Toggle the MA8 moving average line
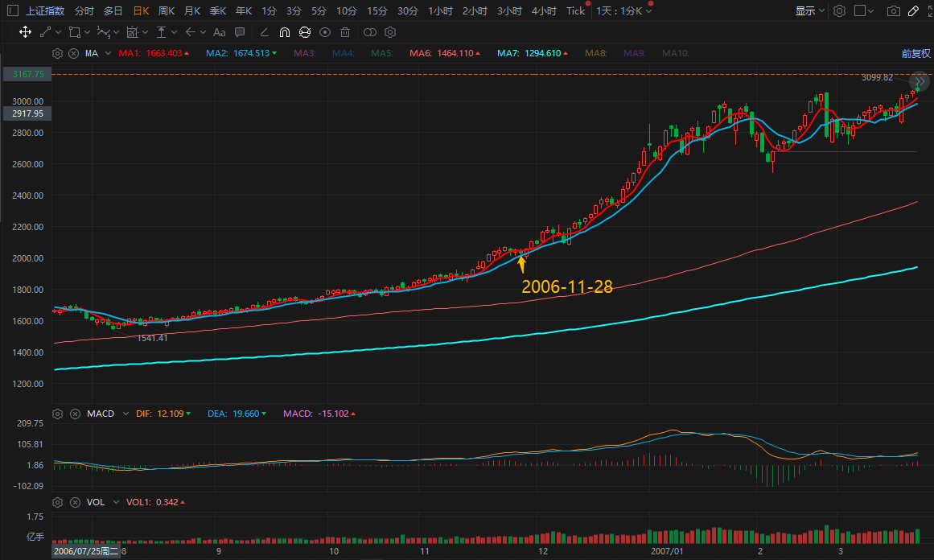The image size is (934, 560). coord(595,54)
